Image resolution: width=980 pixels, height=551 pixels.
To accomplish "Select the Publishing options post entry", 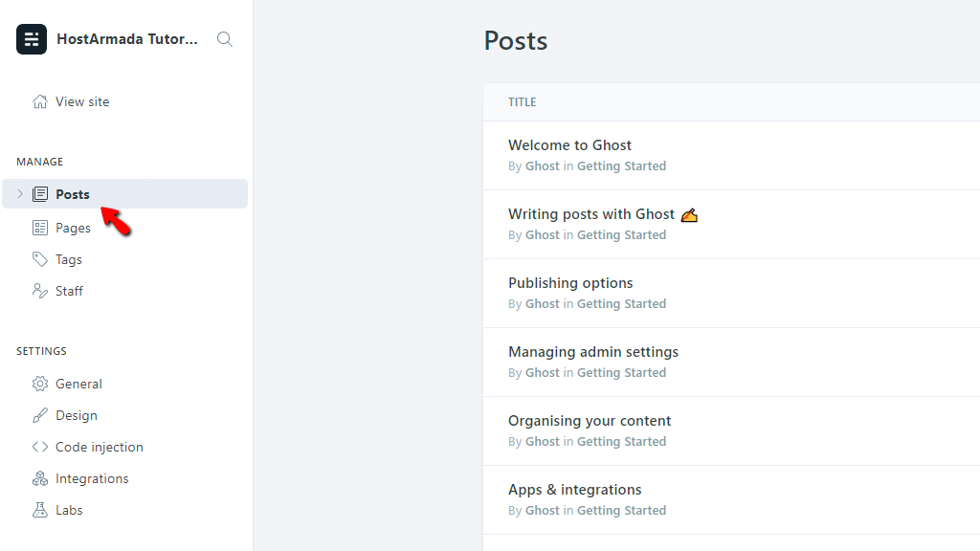I will pos(570,282).
